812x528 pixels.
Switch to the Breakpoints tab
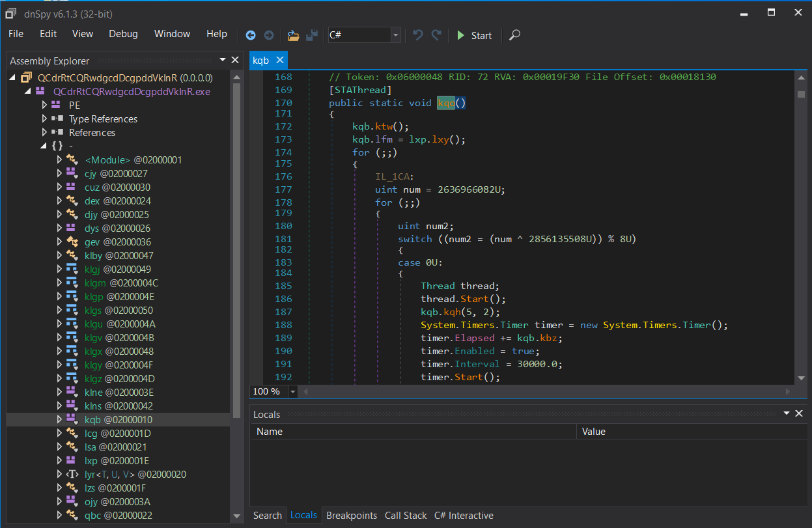tap(352, 515)
